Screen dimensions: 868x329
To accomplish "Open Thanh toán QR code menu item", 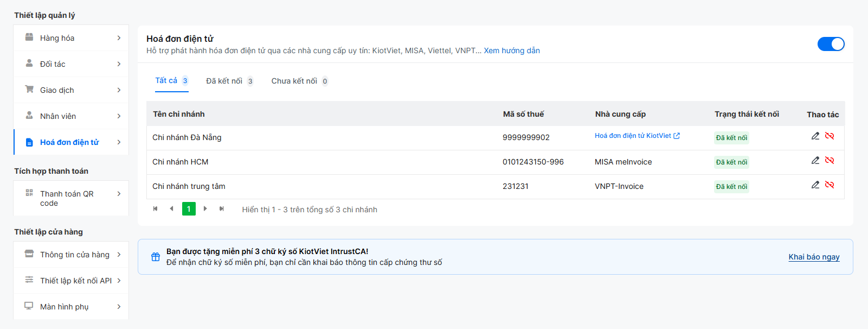I will 71,198.
